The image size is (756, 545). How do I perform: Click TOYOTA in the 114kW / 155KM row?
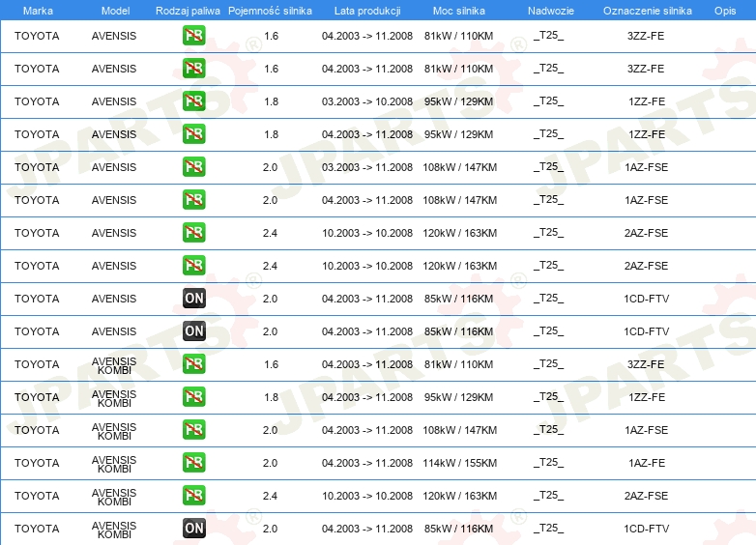tap(37, 463)
